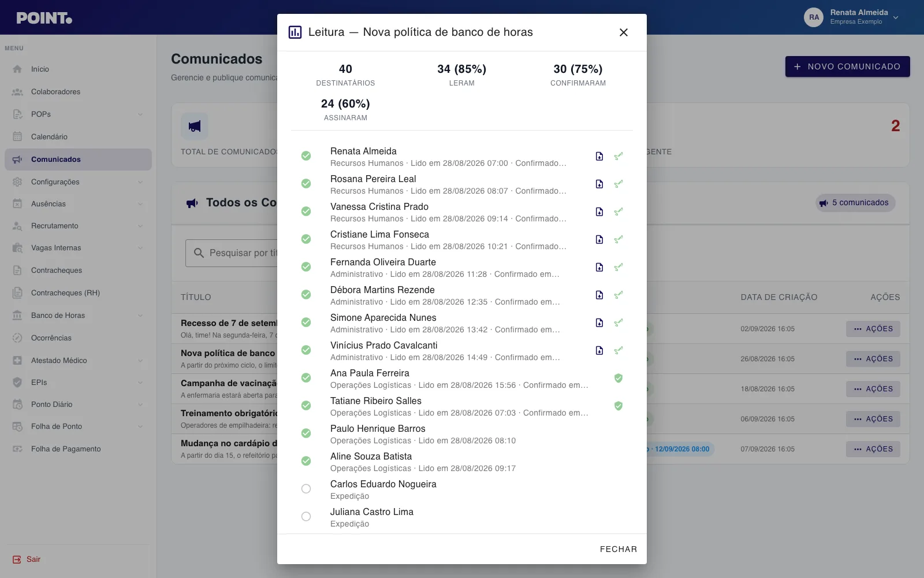Click the megaphone icon on Total de Comunicados card
The image size is (924, 578).
pos(195,126)
